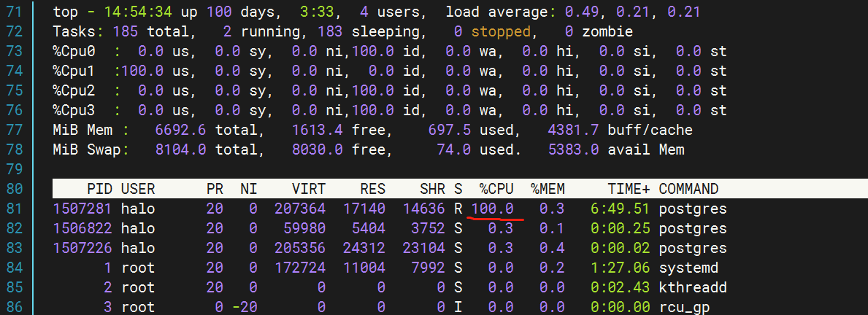Screen dimensions: 868x315
Task: Click TIME+ value 6:49.51
Action: point(620,209)
